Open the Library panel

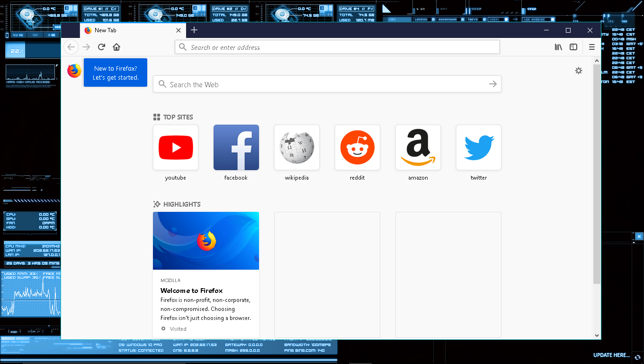point(558,47)
